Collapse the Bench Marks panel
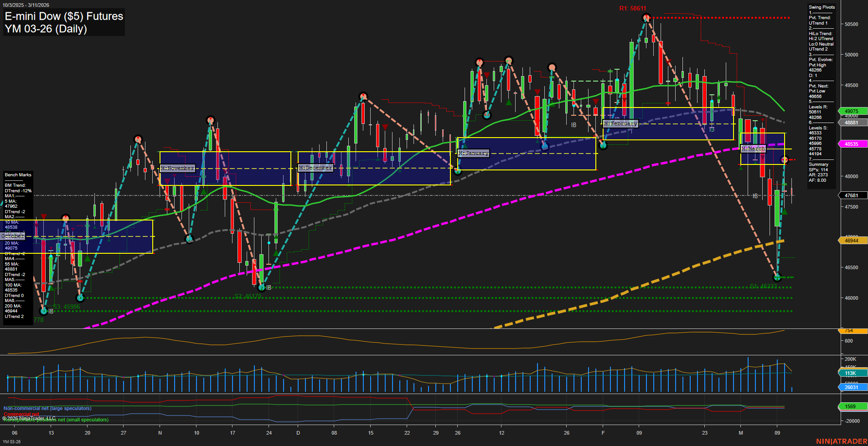 (17, 174)
